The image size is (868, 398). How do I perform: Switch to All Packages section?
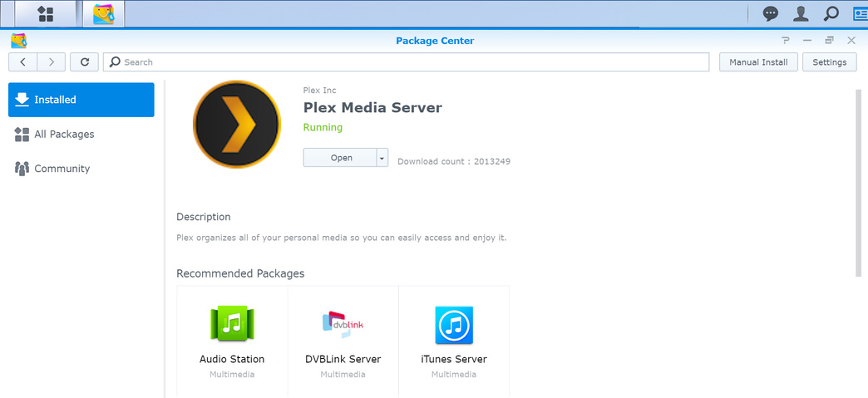(x=81, y=134)
